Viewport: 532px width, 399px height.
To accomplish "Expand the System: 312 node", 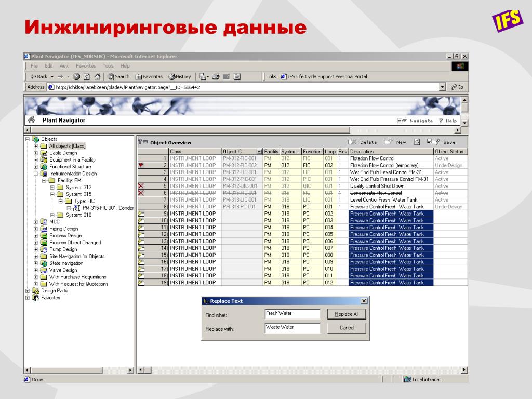I will pyautogui.click(x=52, y=187).
